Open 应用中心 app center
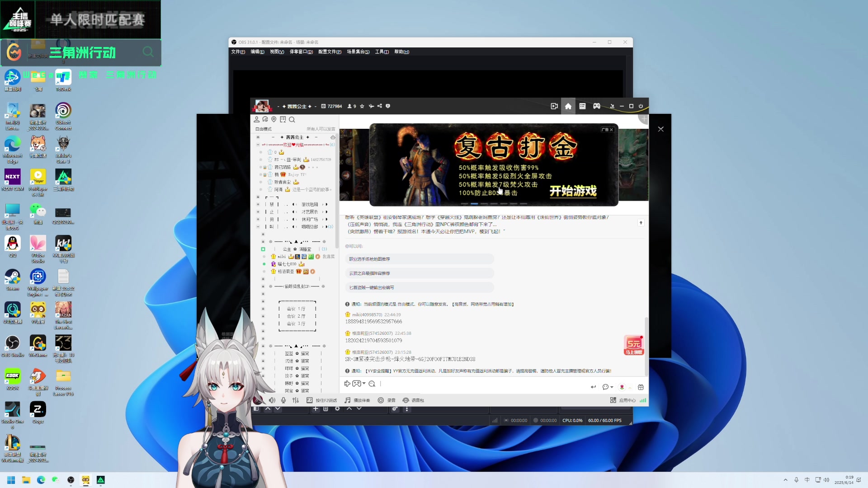This screenshot has height=488, width=868. click(x=623, y=400)
